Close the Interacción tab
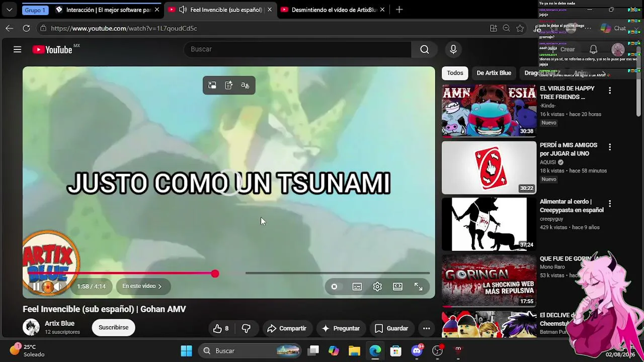Image resolution: width=644 pixels, height=362 pixels. [157, 10]
